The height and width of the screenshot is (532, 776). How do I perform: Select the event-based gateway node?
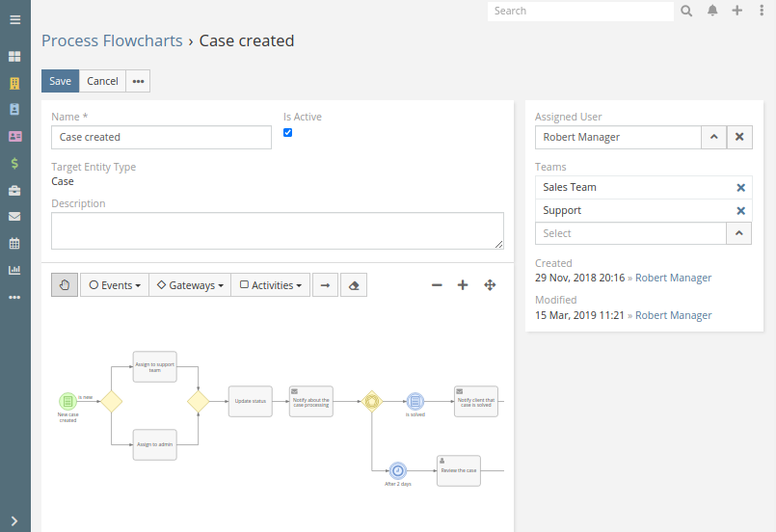(372, 401)
